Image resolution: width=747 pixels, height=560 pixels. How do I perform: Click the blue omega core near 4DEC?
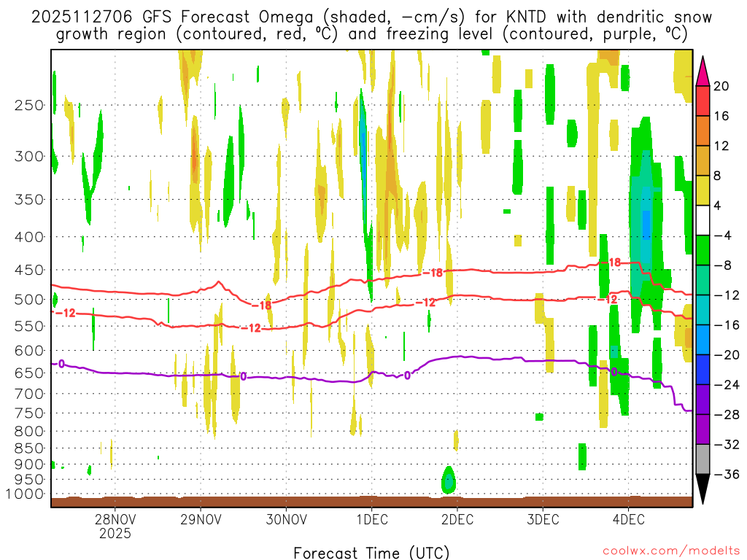[646, 225]
